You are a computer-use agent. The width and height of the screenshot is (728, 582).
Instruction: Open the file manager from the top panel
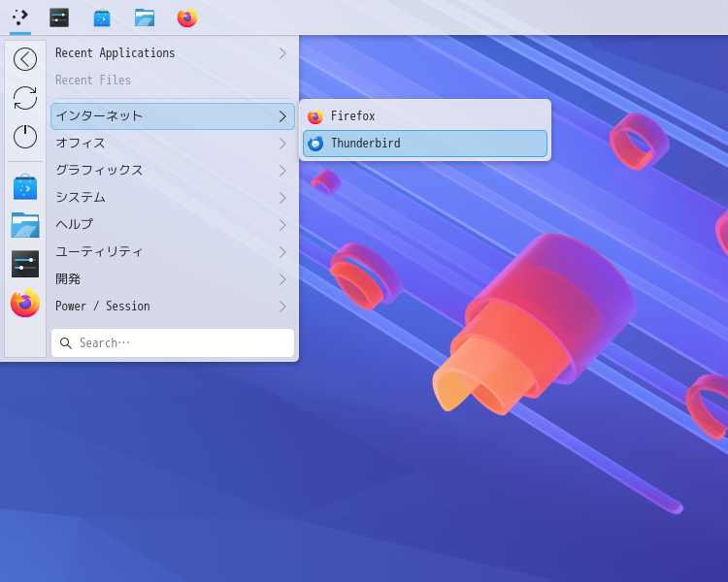tap(145, 17)
